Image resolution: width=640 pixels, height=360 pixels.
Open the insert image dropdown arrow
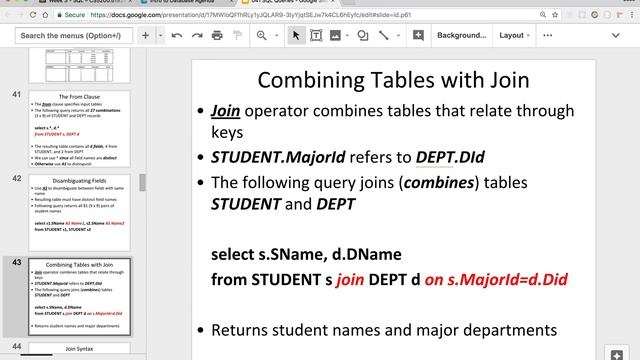tap(347, 36)
